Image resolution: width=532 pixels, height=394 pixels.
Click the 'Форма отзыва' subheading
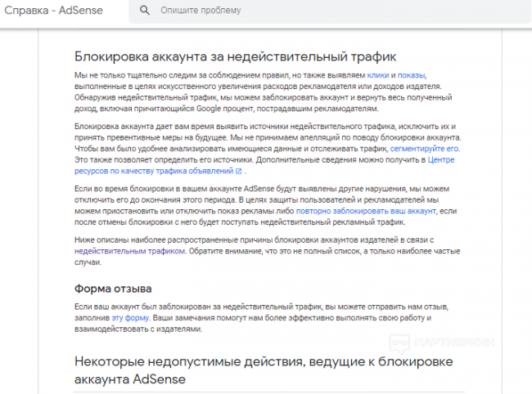click(x=113, y=288)
